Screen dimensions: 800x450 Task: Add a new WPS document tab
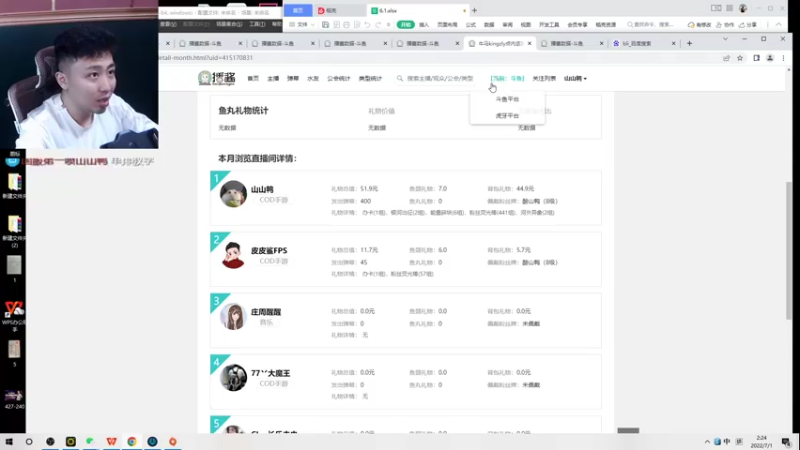coord(474,11)
